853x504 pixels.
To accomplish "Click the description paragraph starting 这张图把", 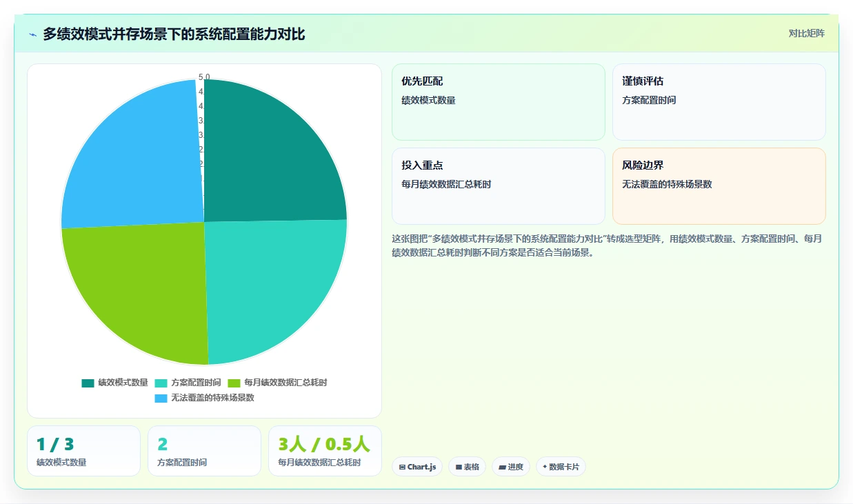I will click(x=607, y=245).
